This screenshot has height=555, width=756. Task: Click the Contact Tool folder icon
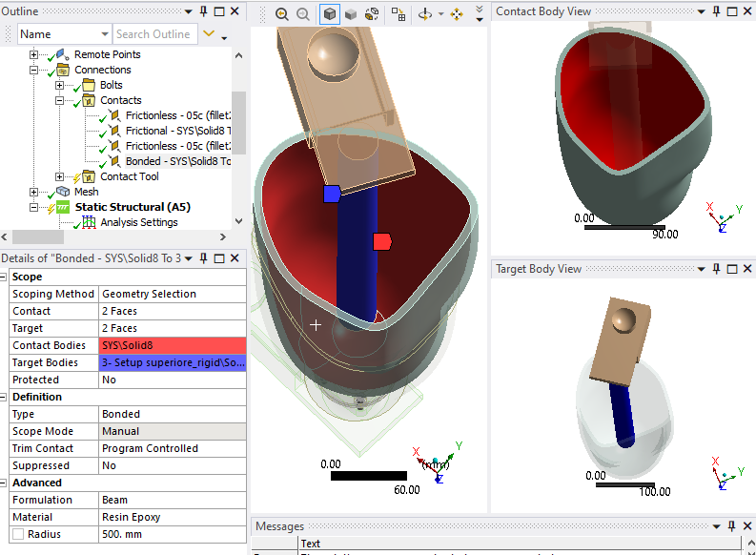pos(89,176)
